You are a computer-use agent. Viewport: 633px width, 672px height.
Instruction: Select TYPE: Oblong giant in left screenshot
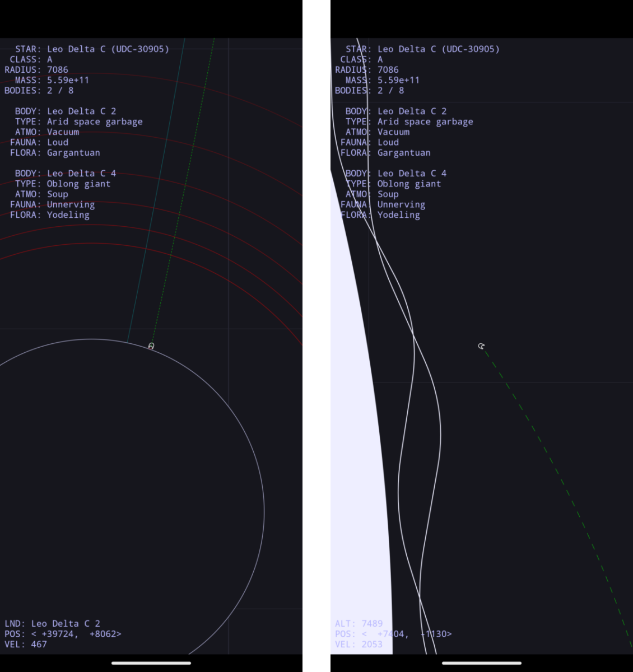63,184
